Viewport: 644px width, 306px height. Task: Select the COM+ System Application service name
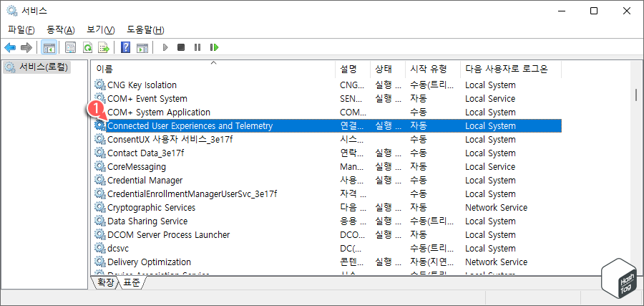(159, 113)
